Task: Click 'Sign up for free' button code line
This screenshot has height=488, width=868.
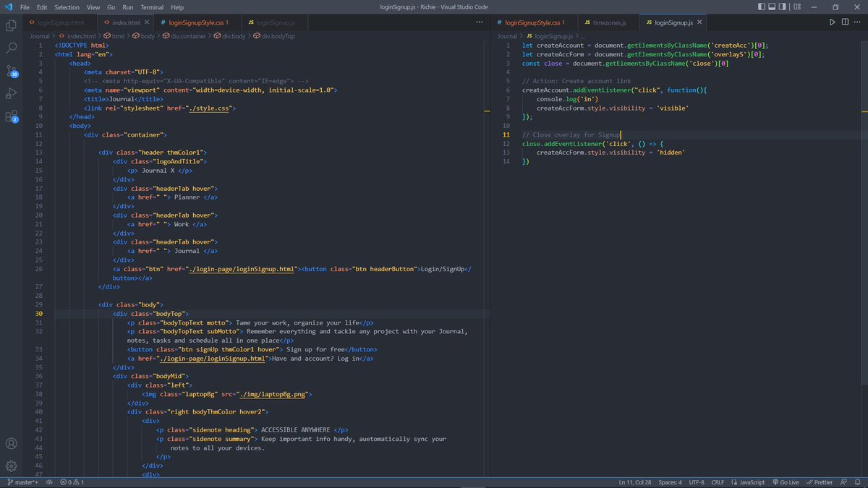Action: 252,349
